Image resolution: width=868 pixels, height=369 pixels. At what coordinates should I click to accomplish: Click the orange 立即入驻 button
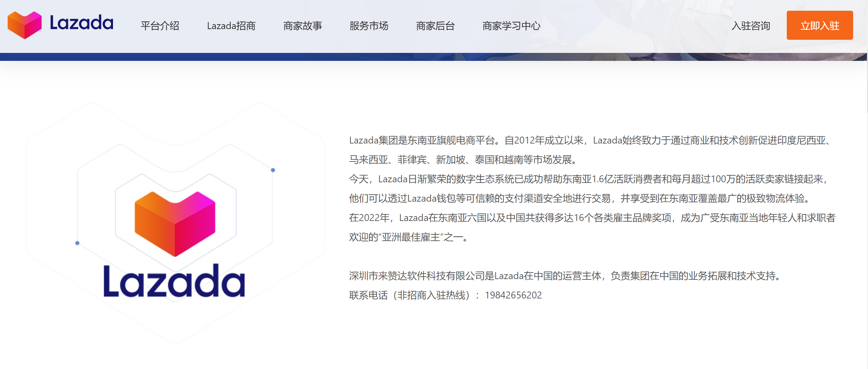[x=820, y=25]
